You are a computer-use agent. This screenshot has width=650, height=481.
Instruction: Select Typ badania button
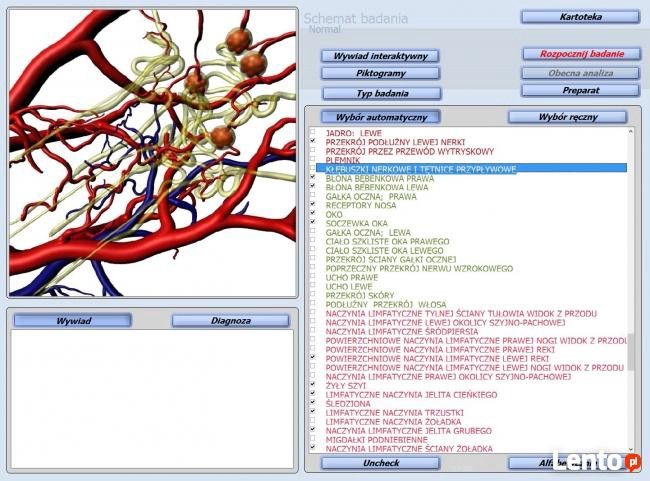pyautogui.click(x=382, y=93)
